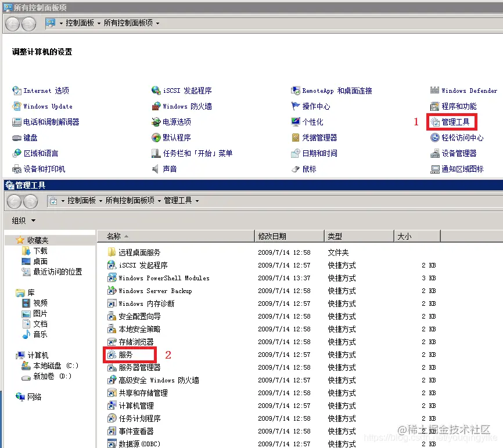This screenshot has width=503, height=448.
Task: Sort by 名称 column header
Action: pos(176,237)
